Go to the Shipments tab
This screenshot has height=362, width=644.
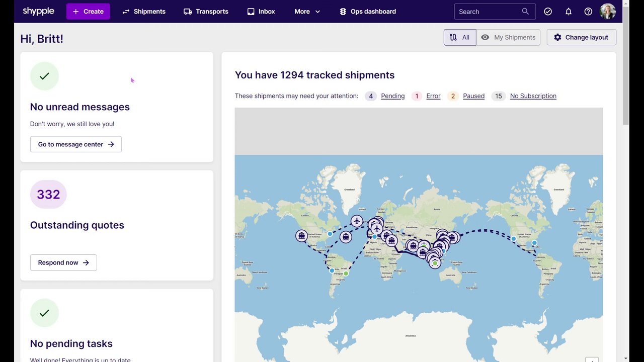tap(144, 12)
